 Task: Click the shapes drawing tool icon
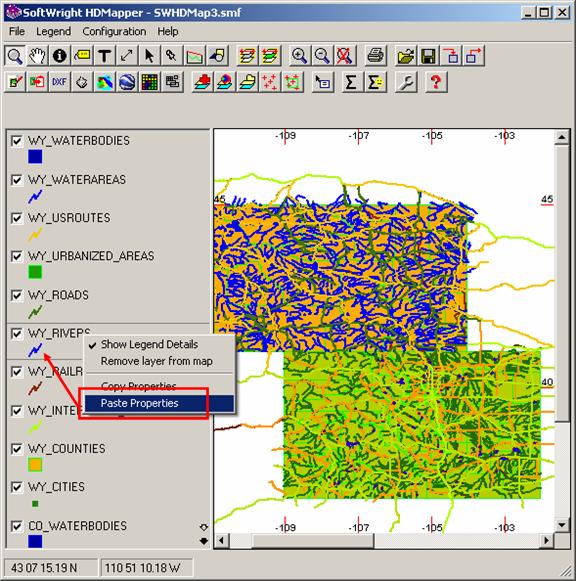coord(217,56)
